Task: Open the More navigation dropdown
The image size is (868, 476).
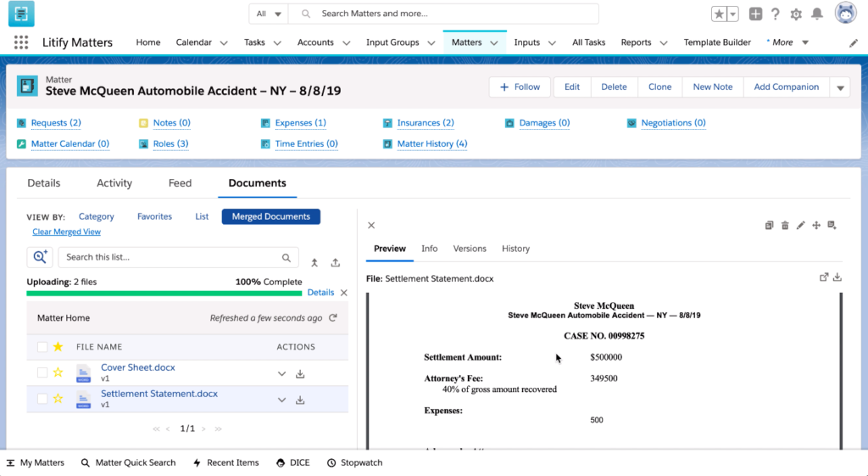Action: tap(787, 42)
